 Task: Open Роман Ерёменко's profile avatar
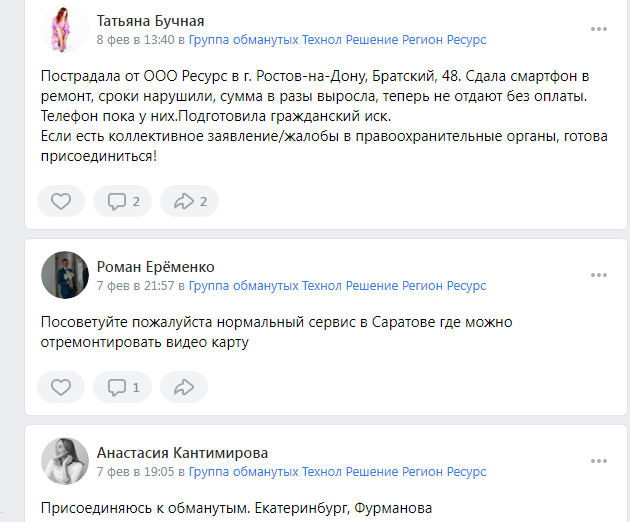[x=65, y=275]
